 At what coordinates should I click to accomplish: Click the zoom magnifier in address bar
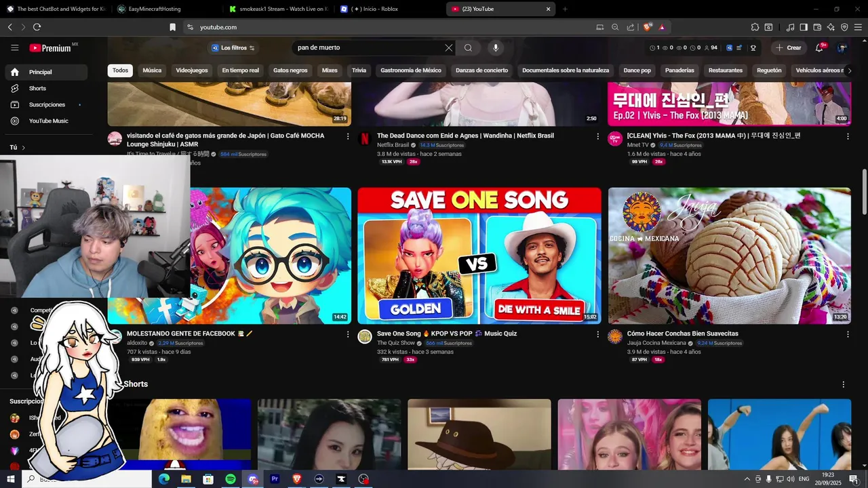pyautogui.click(x=615, y=27)
